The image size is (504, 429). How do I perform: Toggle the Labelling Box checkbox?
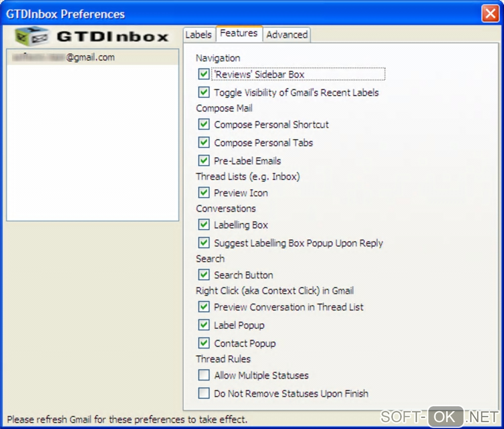[x=204, y=225]
